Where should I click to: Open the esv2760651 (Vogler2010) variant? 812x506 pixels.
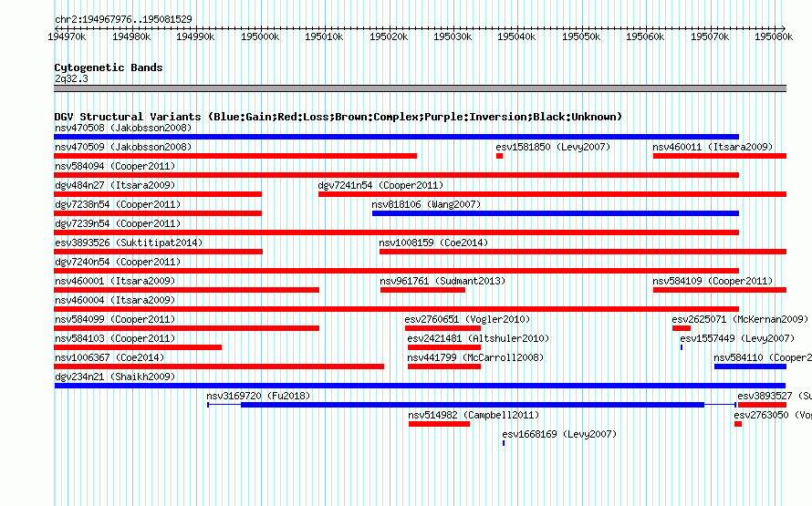click(467, 319)
